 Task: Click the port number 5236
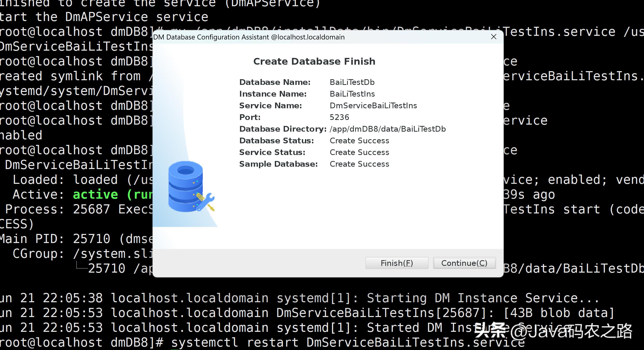coord(339,117)
